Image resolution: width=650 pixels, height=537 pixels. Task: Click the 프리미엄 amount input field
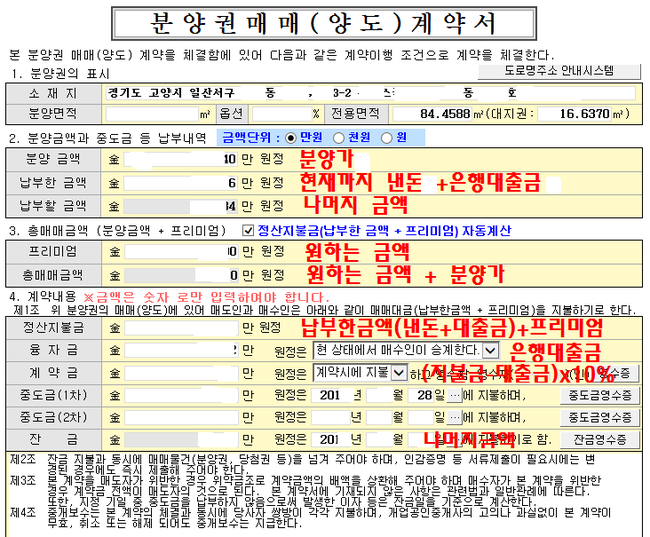[x=181, y=252]
